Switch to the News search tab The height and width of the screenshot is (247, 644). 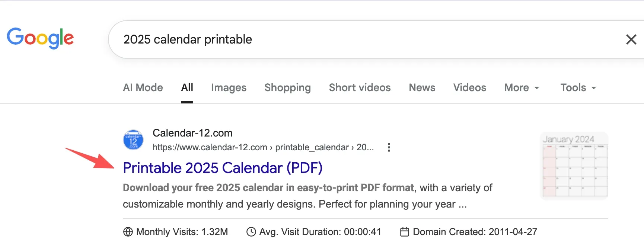422,88
